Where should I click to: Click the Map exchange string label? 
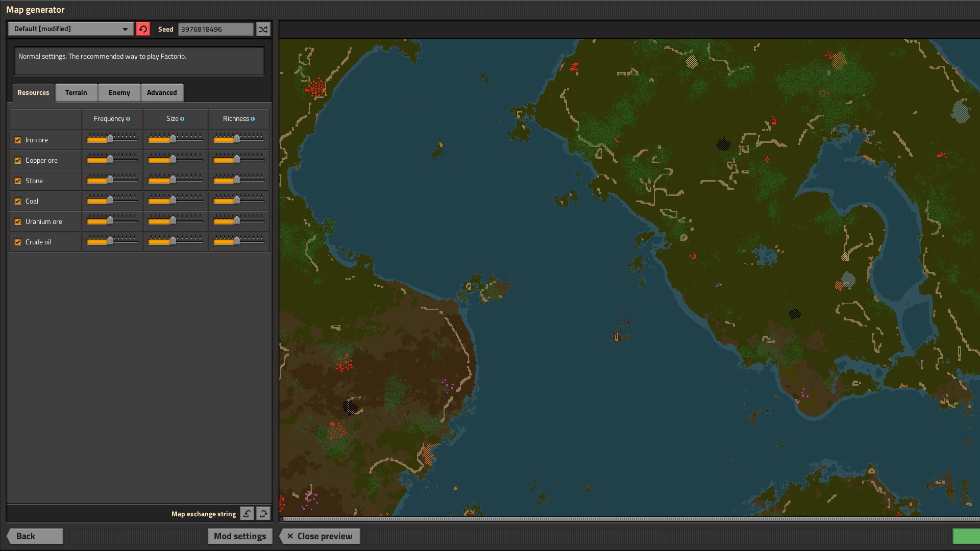click(x=204, y=514)
